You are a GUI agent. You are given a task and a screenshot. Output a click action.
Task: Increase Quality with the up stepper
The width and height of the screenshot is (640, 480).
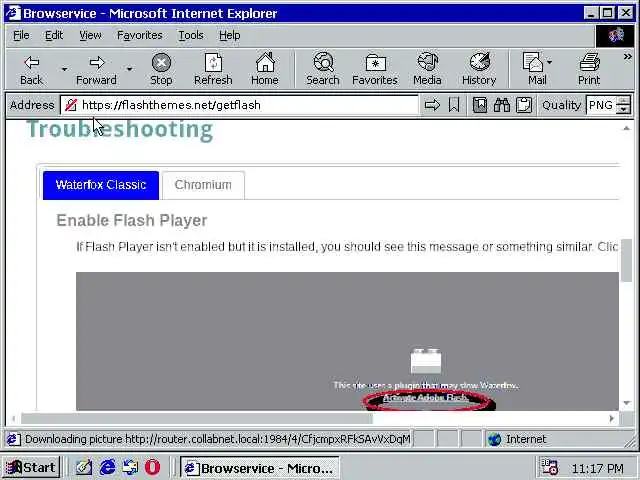click(x=623, y=100)
